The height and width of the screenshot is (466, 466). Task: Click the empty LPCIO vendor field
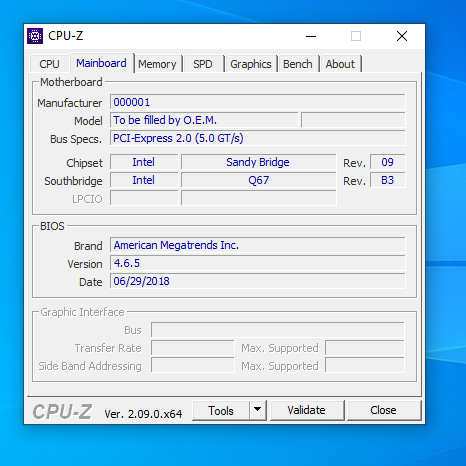point(144,198)
